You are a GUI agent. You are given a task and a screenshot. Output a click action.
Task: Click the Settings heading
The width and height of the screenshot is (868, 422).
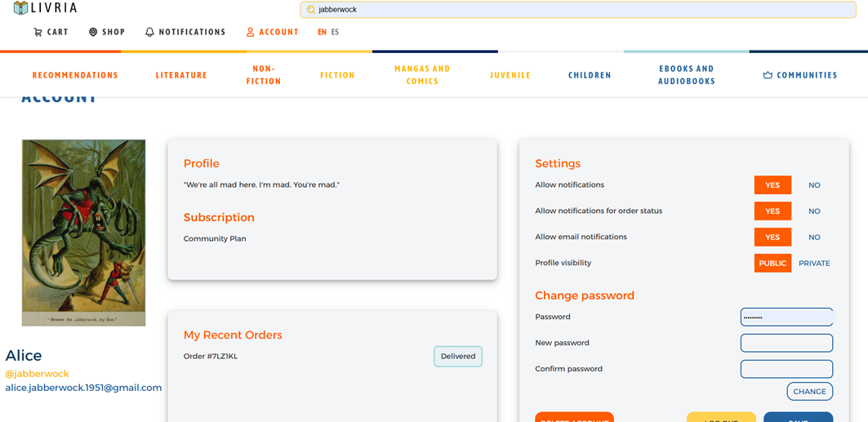click(x=558, y=164)
